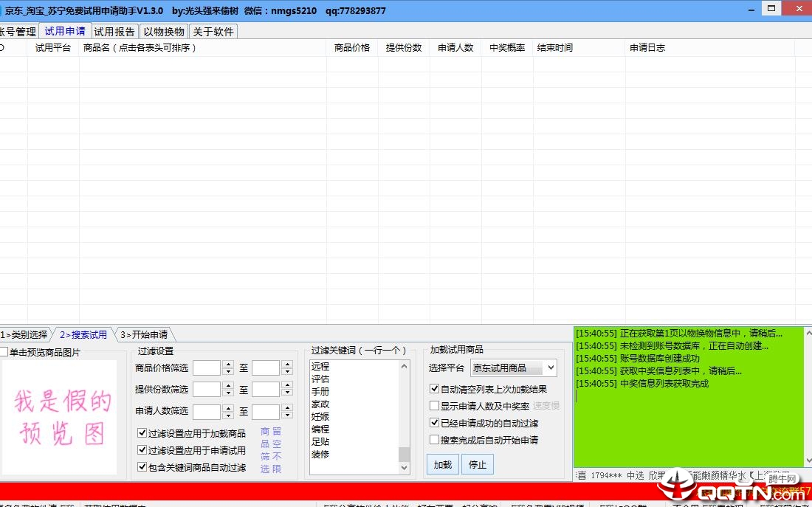Viewport: 812px width, 507px height.
Task: Open the 选择平台 dropdown list
Action: 551,368
